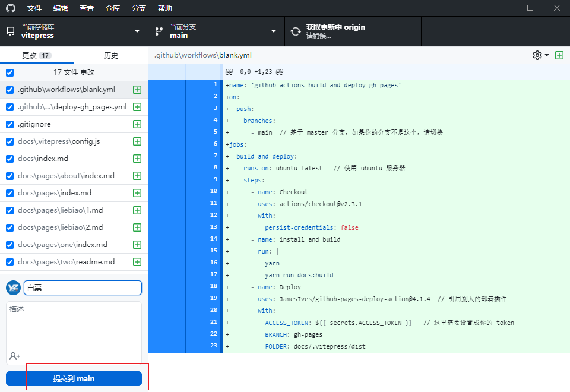Click added-file icon for docs\pages\index.md
This screenshot has height=392, width=570.
pyautogui.click(x=137, y=193)
